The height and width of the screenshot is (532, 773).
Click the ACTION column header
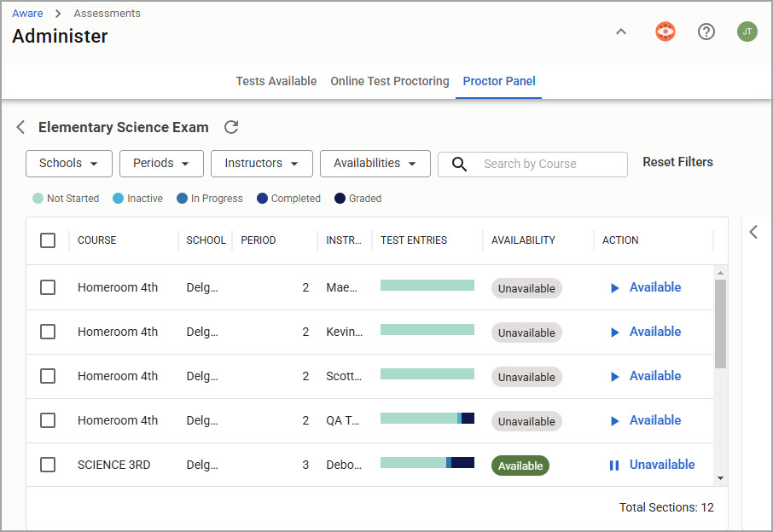(x=620, y=240)
